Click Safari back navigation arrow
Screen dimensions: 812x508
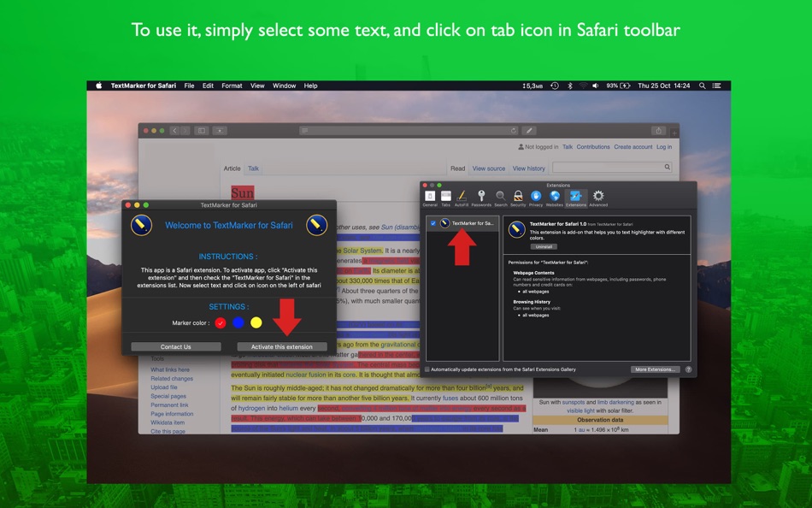[175, 131]
